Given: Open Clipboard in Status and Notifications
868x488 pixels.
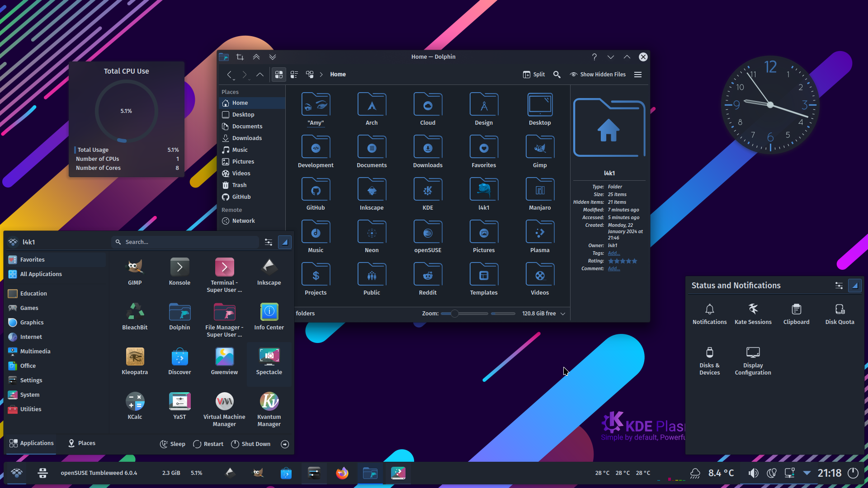Looking at the screenshot, I should [796, 314].
